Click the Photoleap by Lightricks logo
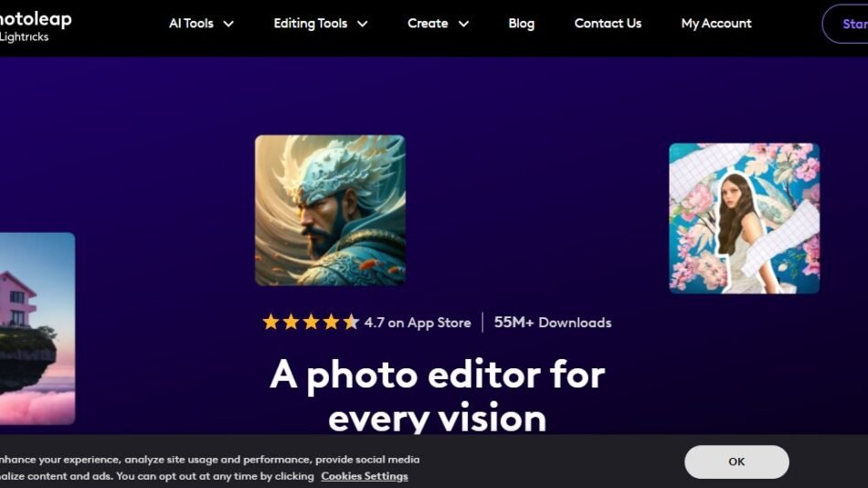 point(36,26)
